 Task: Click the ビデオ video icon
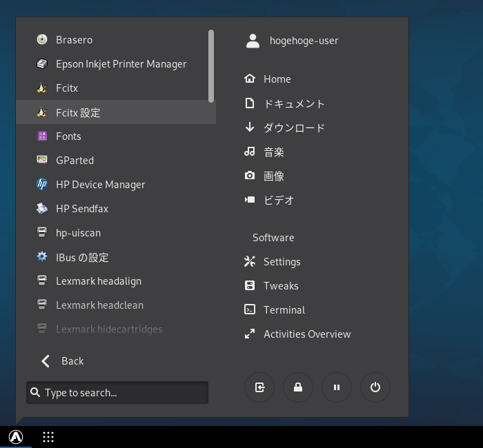pyautogui.click(x=250, y=200)
